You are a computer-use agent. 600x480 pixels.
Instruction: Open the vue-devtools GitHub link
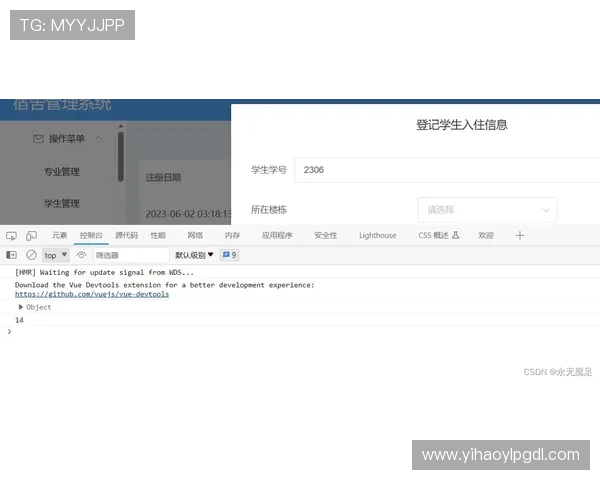[92, 294]
